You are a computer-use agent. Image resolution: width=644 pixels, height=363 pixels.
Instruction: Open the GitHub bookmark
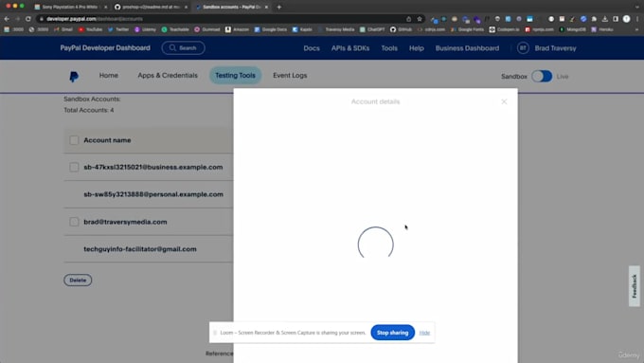[401, 29]
